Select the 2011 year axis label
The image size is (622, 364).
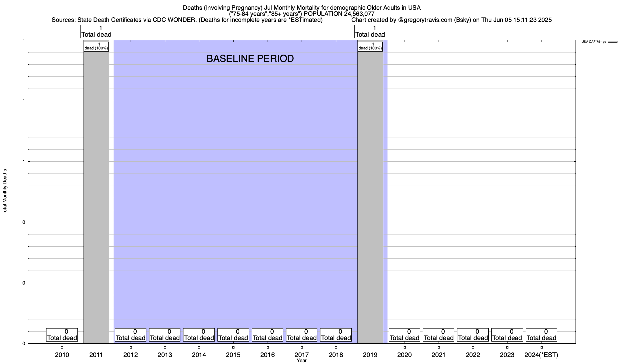tap(96, 355)
